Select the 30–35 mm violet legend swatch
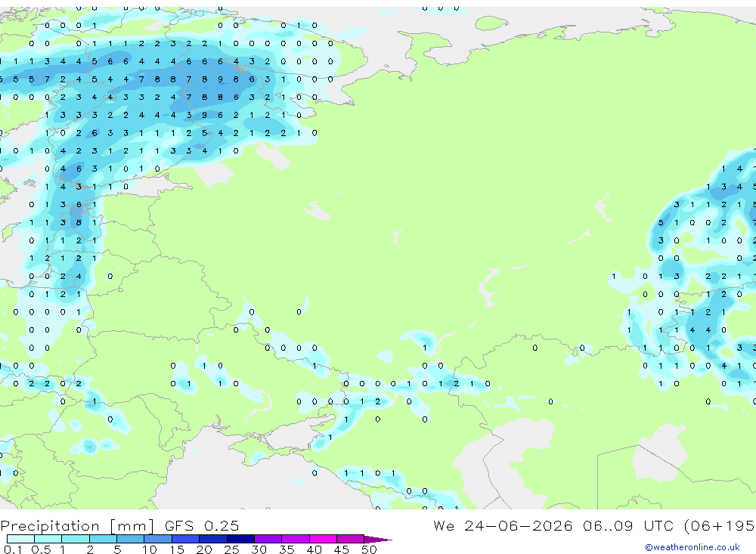 268,539
